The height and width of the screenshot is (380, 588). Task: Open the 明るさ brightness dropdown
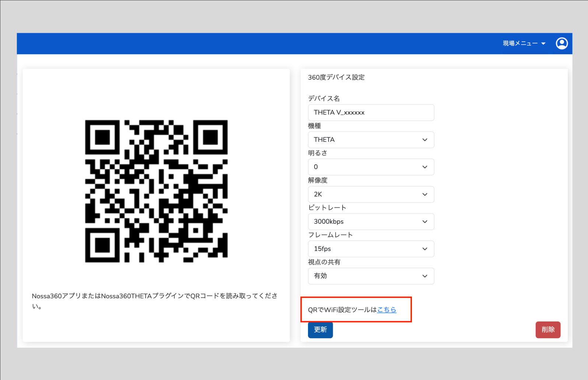(371, 167)
